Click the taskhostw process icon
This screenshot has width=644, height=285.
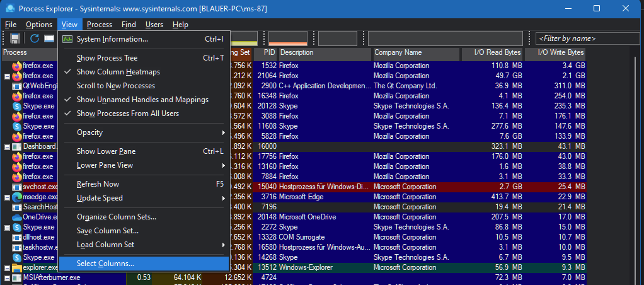tap(17, 247)
